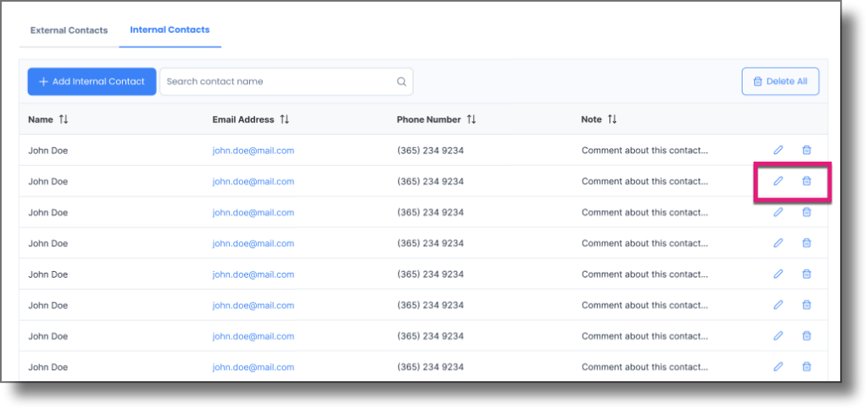Sort table by Name column arrows
868x409 pixels.
pos(64,119)
